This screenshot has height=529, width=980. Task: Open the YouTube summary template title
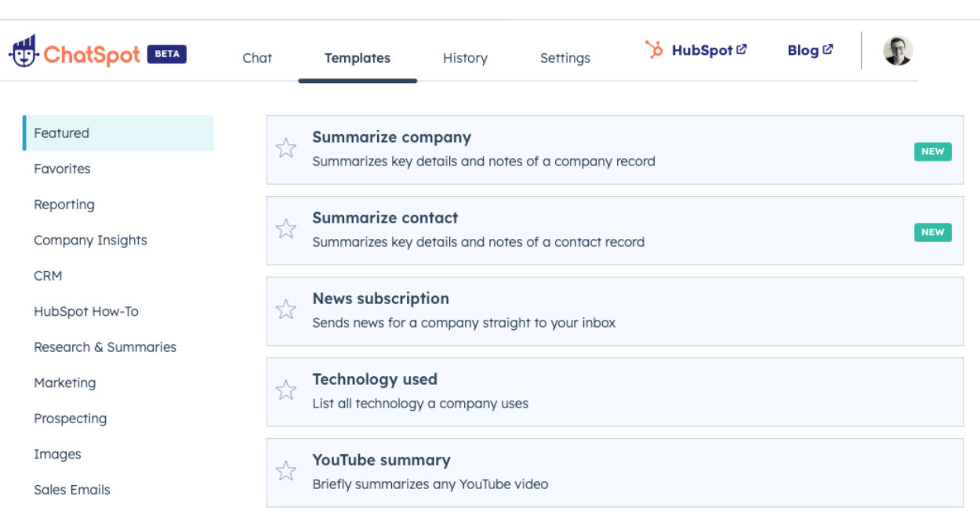(382, 460)
